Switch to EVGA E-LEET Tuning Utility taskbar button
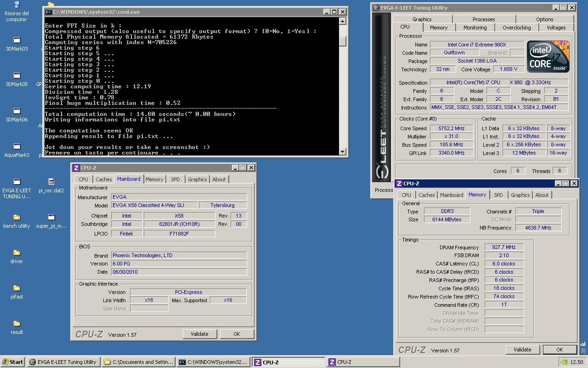Viewport: 588px width, 368px height. pos(63,362)
